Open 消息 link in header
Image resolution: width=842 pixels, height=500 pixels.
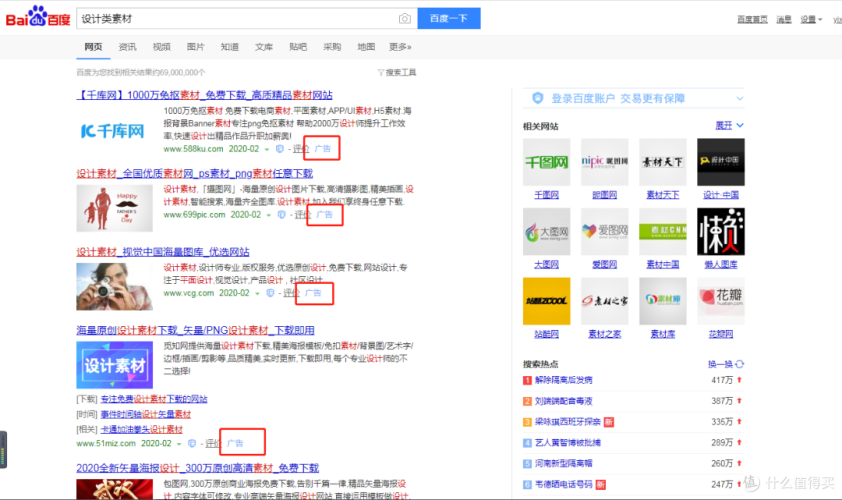coord(784,19)
